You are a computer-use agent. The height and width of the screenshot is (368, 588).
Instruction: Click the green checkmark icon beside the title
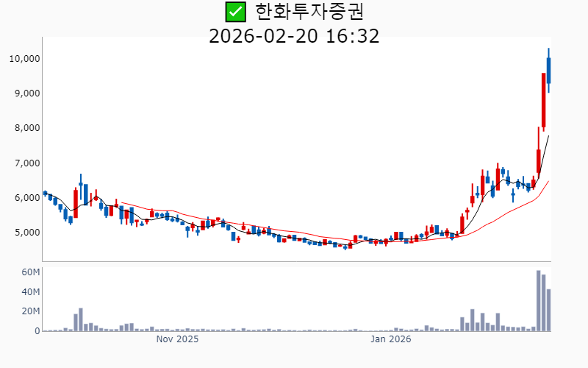pyautogui.click(x=235, y=12)
